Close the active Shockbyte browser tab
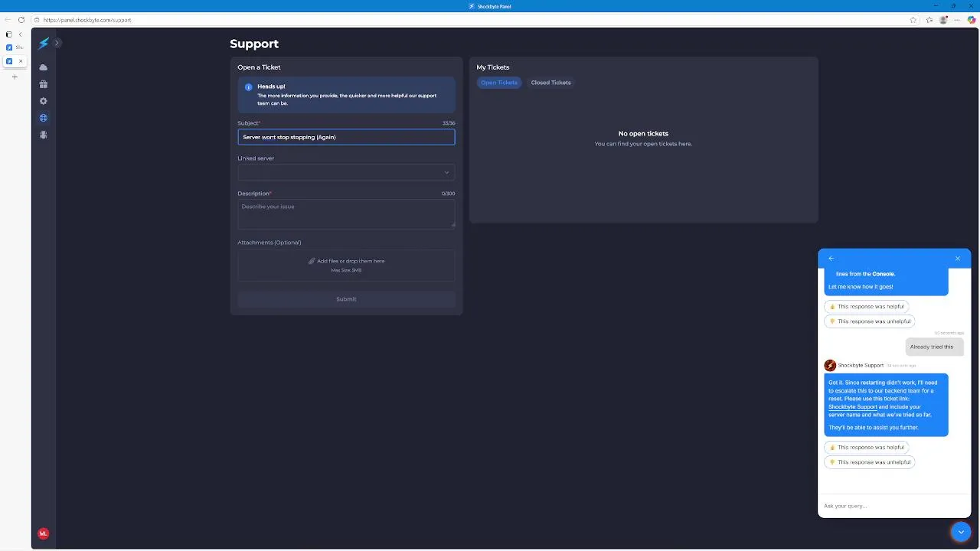 21,61
